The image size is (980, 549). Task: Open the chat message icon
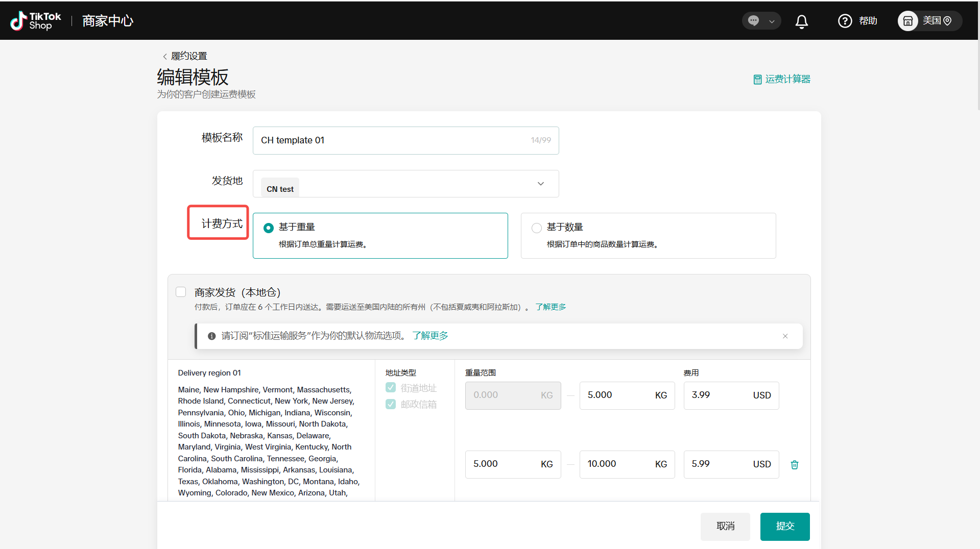click(x=753, y=20)
